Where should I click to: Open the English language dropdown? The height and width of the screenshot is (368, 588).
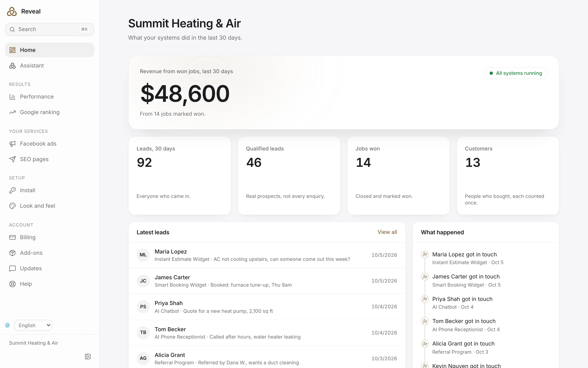coord(33,325)
